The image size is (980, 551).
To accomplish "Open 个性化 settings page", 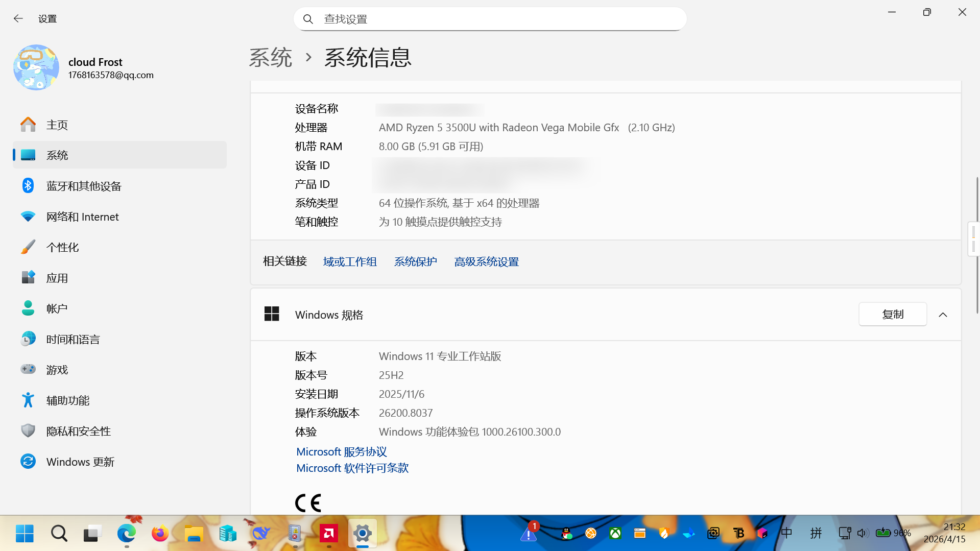I will coord(119,247).
